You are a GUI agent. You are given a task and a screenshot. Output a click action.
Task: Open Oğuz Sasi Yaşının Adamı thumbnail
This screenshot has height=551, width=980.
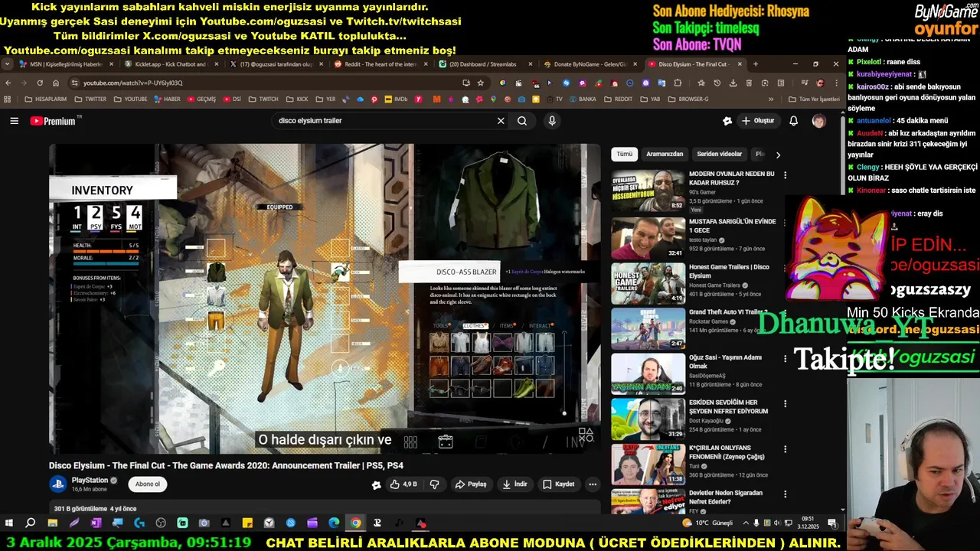click(648, 373)
